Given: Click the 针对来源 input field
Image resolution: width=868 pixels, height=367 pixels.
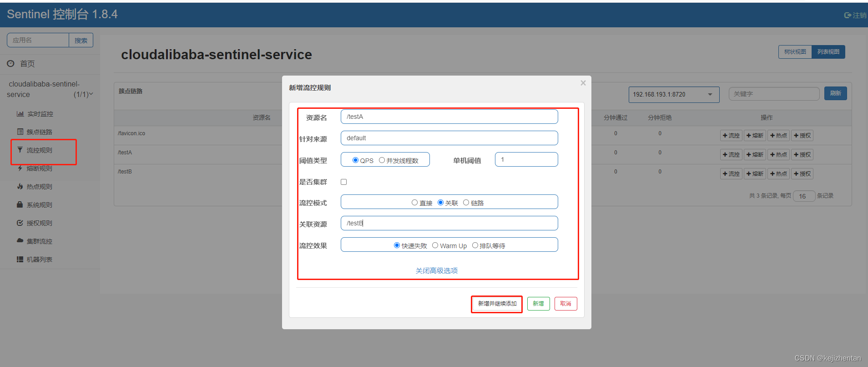Looking at the screenshot, I should pyautogui.click(x=449, y=138).
